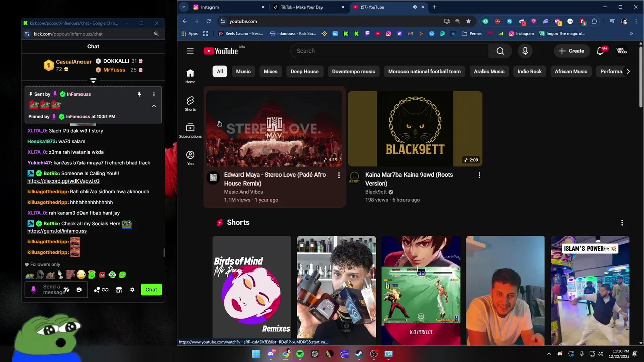This screenshot has width=644, height=362.
Task: Open emoji picker in Kick chat
Action: (79, 290)
